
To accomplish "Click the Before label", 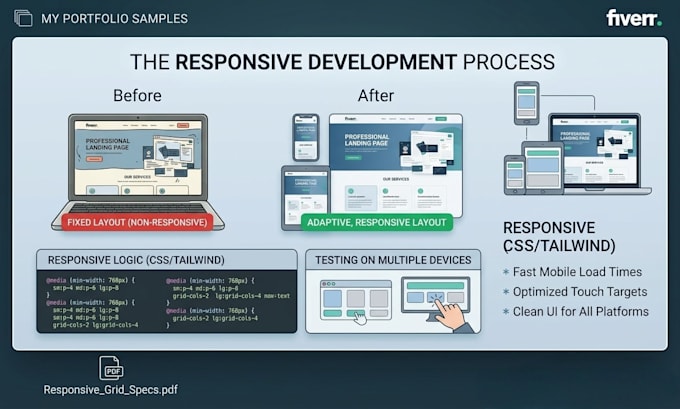I will (137, 95).
